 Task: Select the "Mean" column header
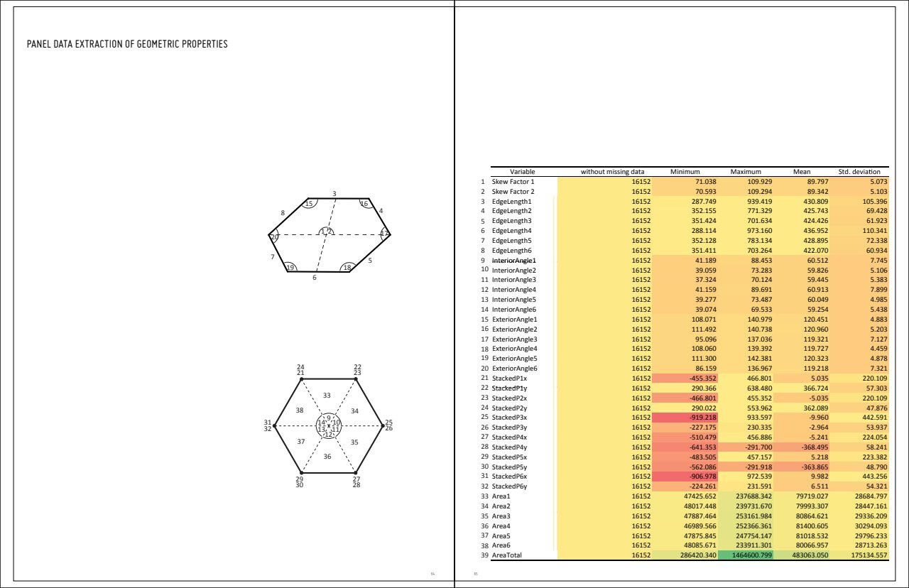pyautogui.click(x=802, y=172)
